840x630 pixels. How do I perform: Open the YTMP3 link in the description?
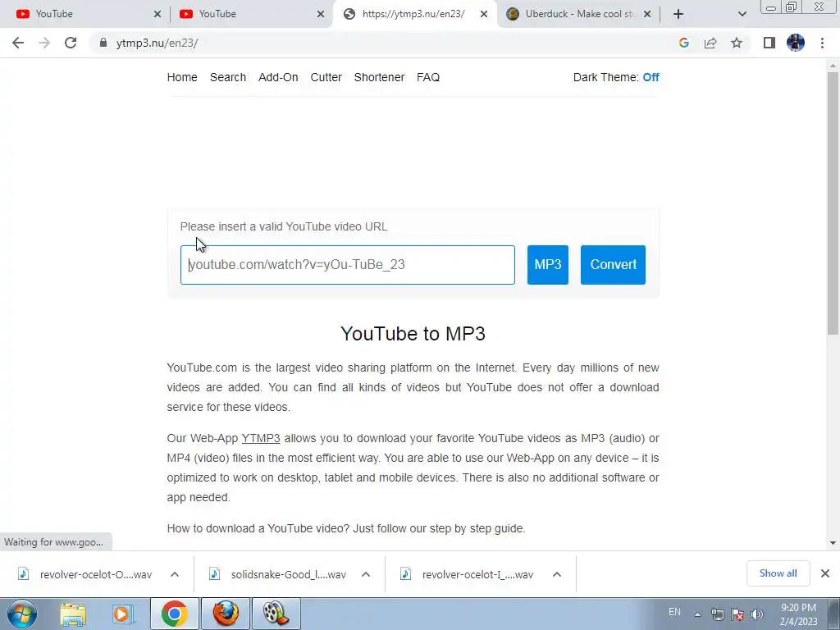[261, 438]
